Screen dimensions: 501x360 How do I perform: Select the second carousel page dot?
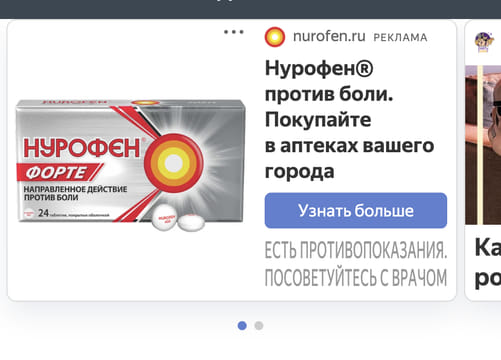click(x=259, y=326)
